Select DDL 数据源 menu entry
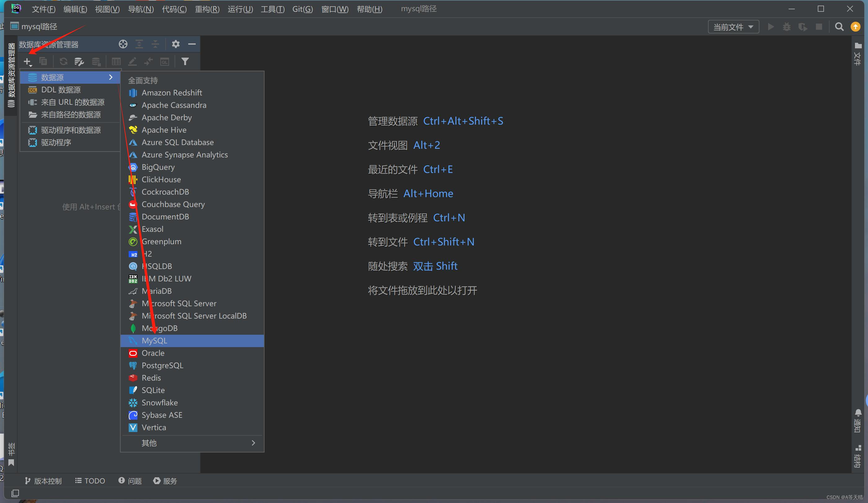 pyautogui.click(x=60, y=90)
